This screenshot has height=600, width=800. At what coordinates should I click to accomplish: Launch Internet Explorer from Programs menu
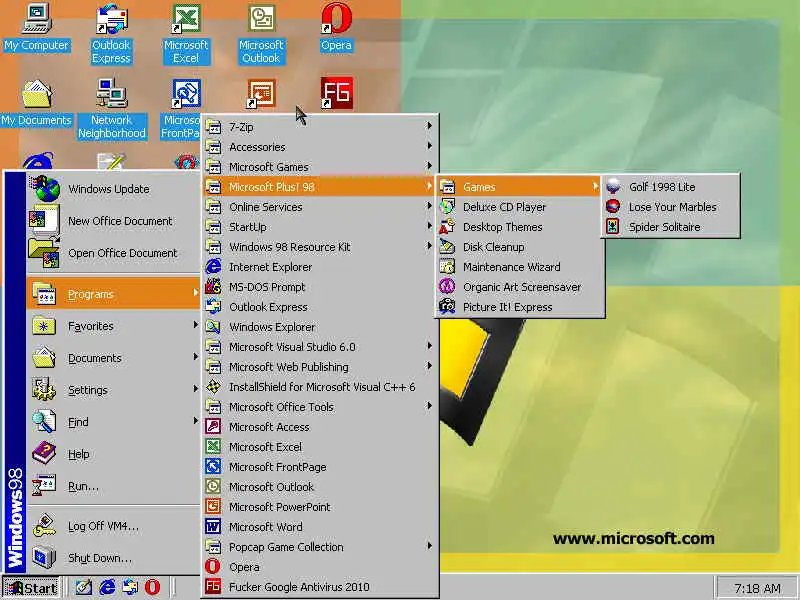[x=320, y=267]
